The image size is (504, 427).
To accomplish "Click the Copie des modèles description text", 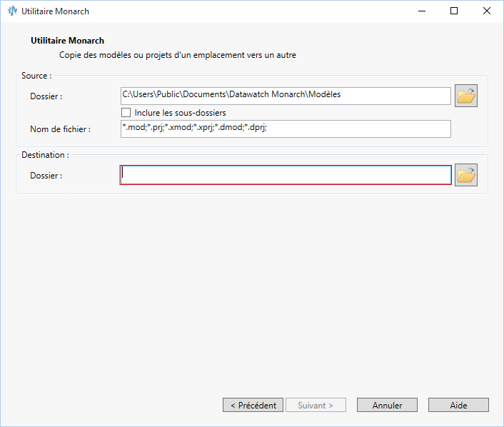I will click(177, 55).
